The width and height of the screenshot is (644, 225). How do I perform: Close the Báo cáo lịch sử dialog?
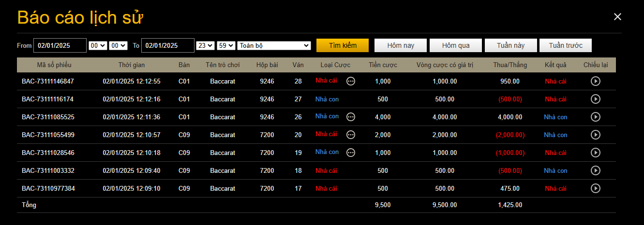[617, 17]
